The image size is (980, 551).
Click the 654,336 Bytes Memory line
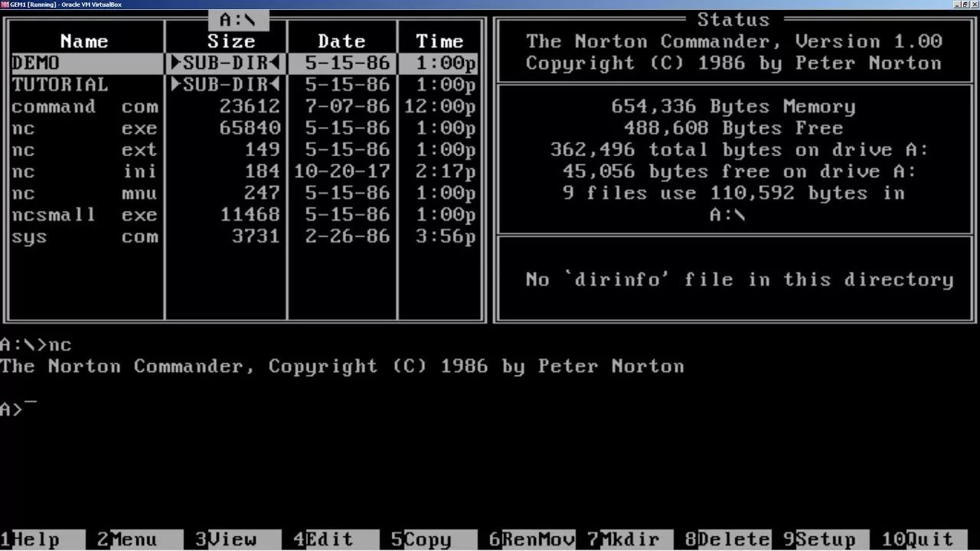[733, 106]
